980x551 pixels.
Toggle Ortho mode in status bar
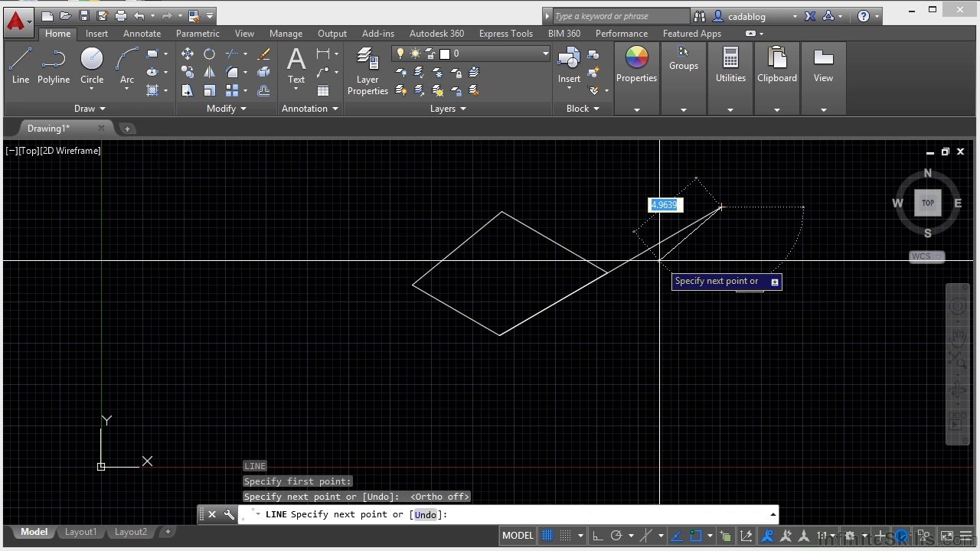[598, 536]
